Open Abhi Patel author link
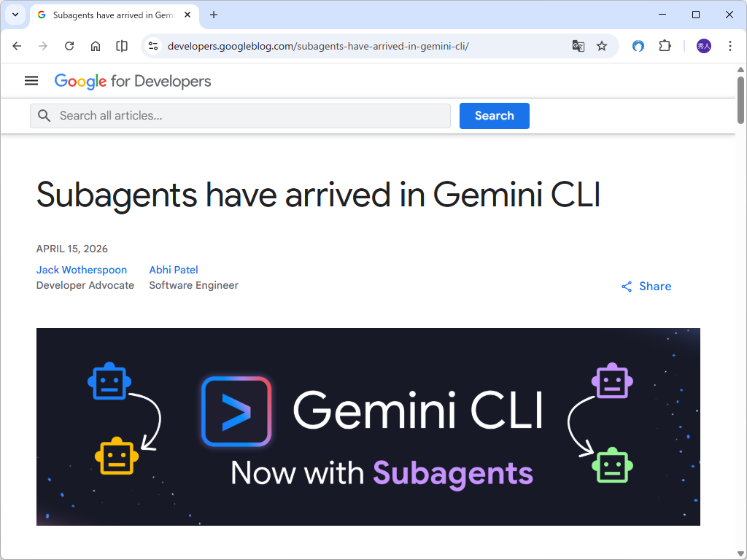Viewport: 747px width, 560px height. point(174,270)
